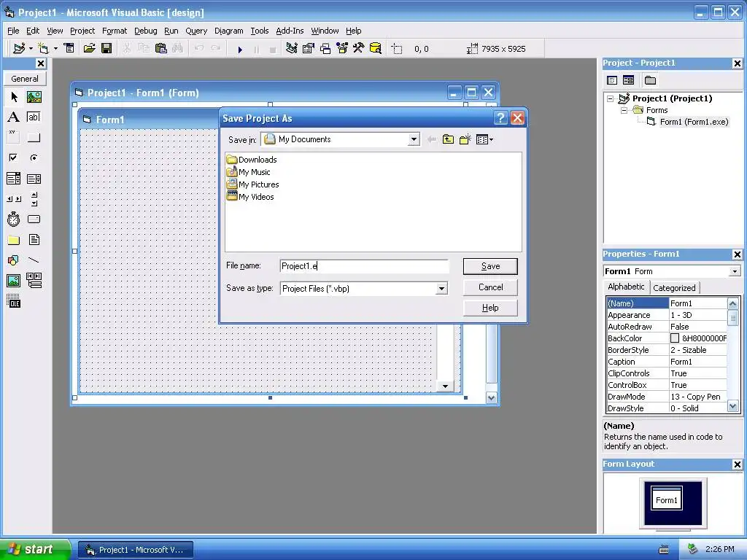
Task: Click the Add Standard EXE Project icon
Action: (x=19, y=48)
